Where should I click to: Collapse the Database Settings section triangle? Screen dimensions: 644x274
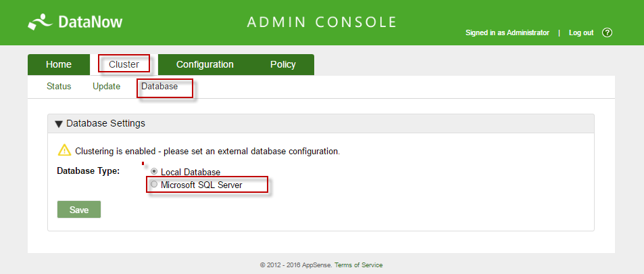[x=59, y=124]
